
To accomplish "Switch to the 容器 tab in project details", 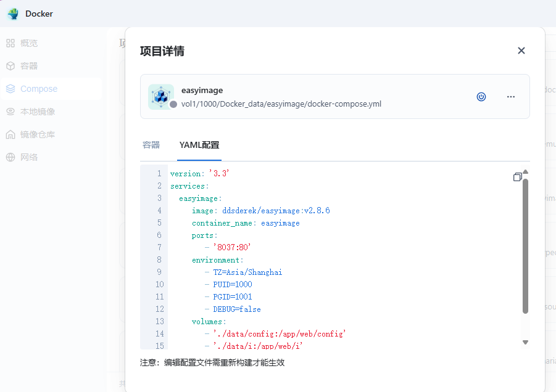I will click(x=151, y=145).
